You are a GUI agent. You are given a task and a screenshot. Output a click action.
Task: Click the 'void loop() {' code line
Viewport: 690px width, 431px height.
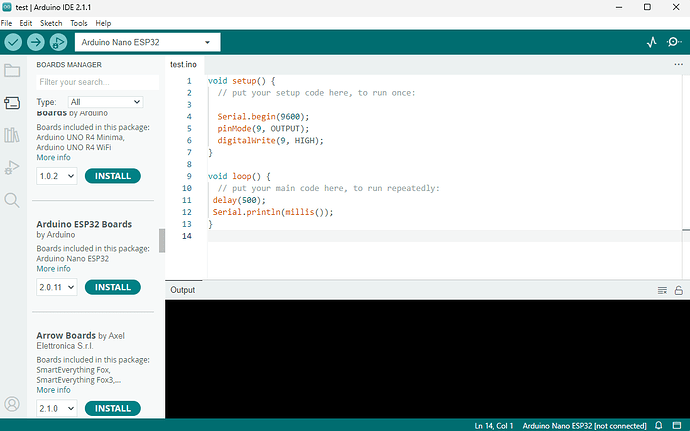pos(239,176)
